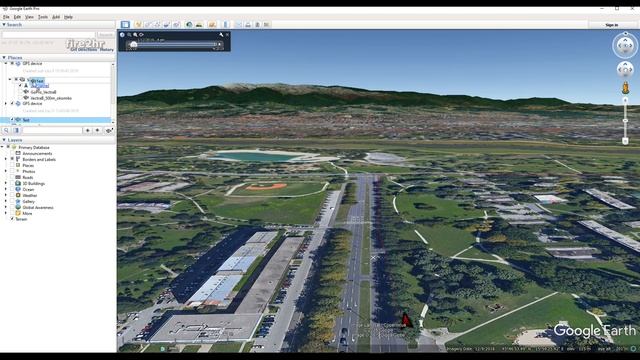Screen dimensions: 640x360
Task: Click the move joystick right arrow
Action: point(631,70)
